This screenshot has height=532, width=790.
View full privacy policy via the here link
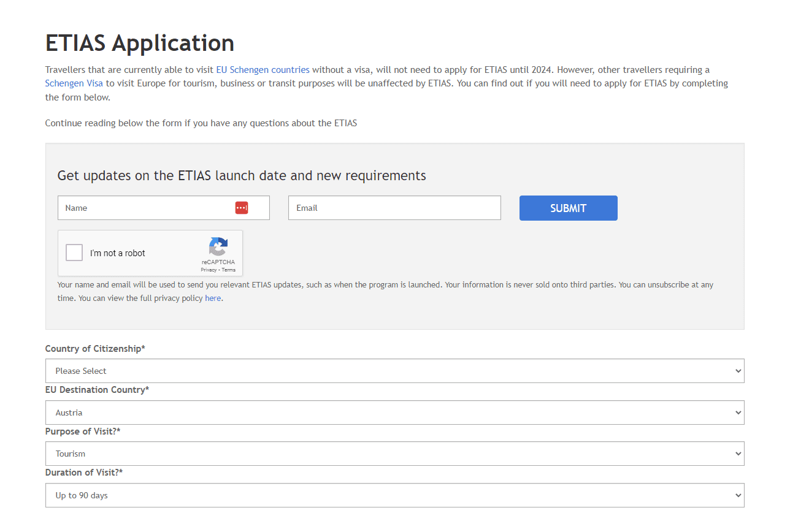(x=213, y=298)
